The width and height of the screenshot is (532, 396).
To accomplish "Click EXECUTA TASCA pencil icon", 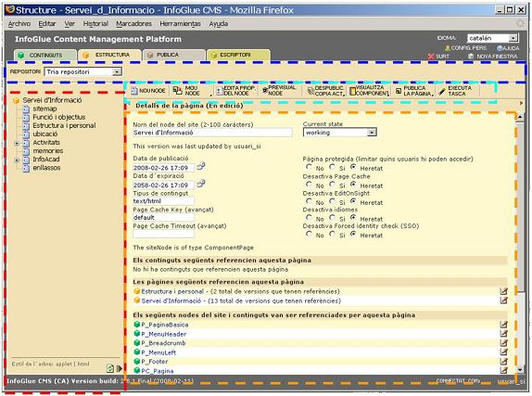I will click(x=441, y=91).
